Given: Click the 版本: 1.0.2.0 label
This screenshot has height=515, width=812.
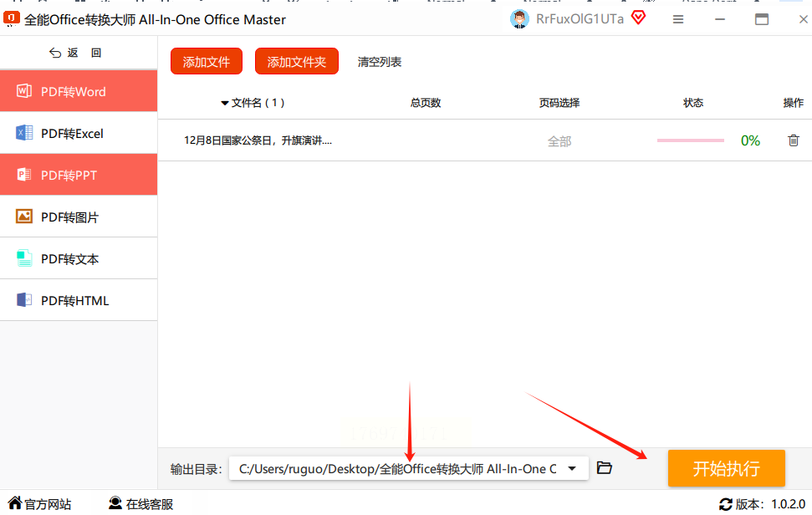Looking at the screenshot, I should click(x=770, y=504).
